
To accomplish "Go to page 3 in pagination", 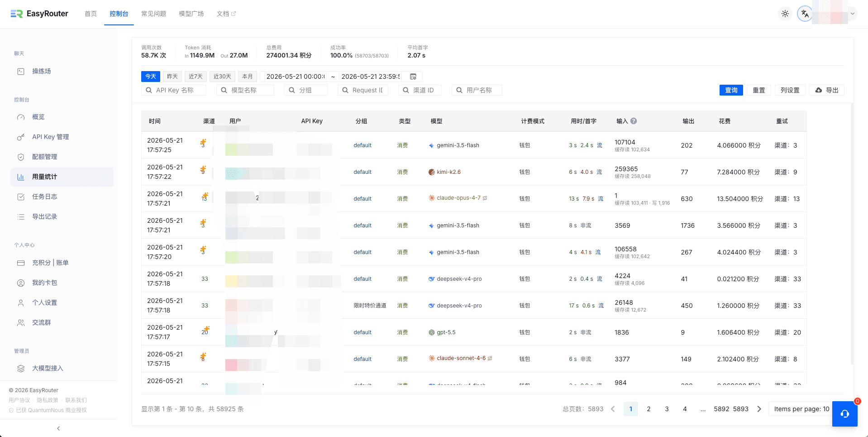I will point(667,409).
